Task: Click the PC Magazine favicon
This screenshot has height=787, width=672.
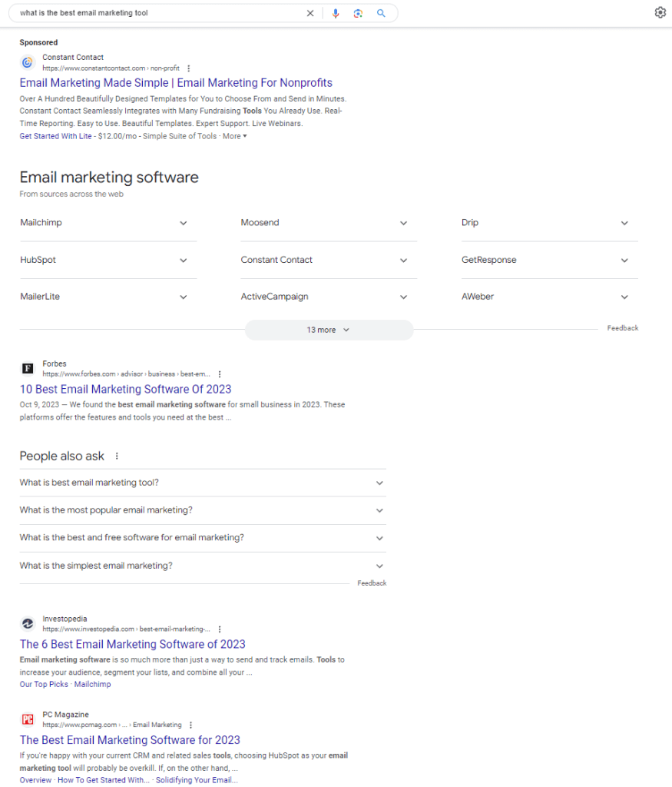Action: pos(28,719)
